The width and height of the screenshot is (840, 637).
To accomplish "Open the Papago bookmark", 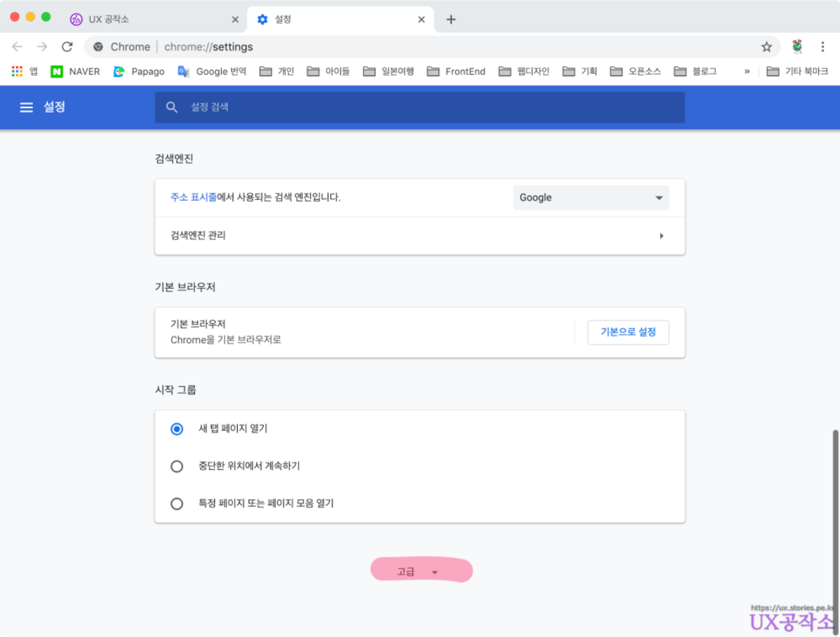I will pyautogui.click(x=139, y=72).
